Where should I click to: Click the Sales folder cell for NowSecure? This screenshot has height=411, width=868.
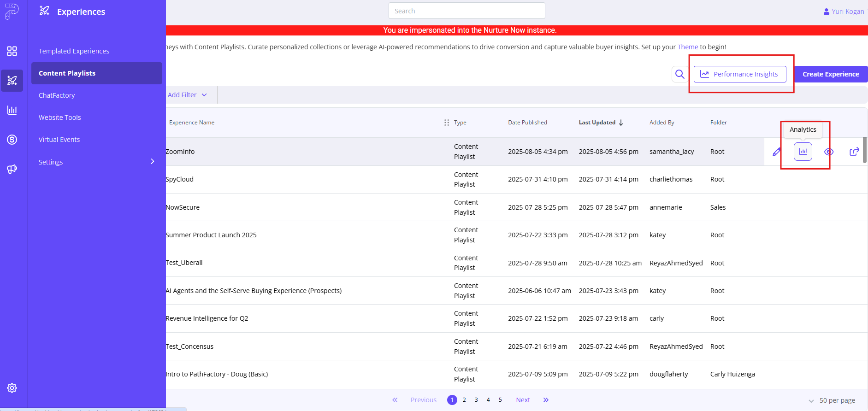click(x=718, y=207)
